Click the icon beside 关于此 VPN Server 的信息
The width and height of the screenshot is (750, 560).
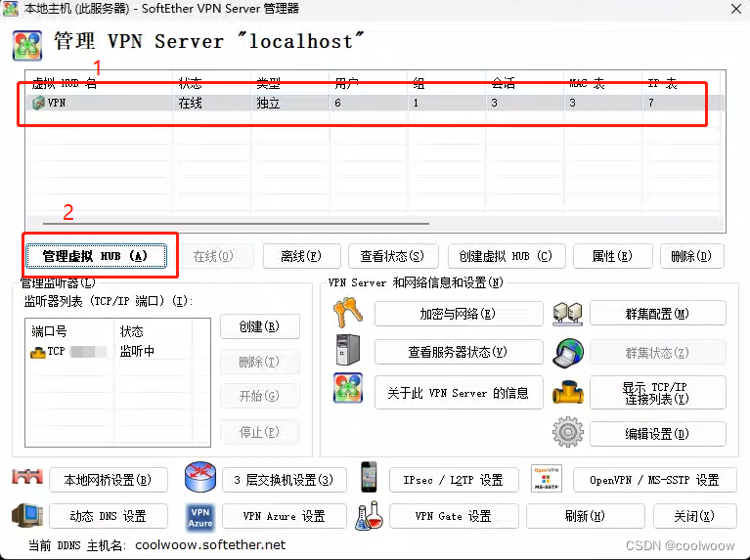348,388
